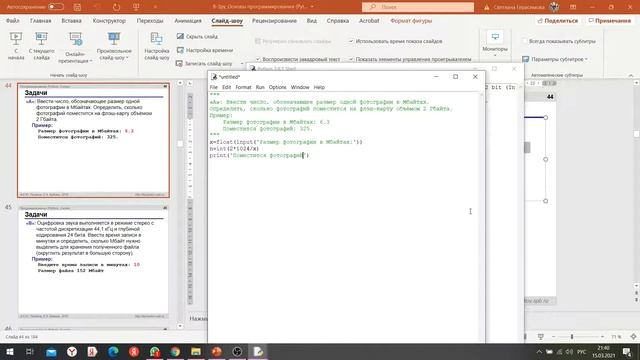Switch to Вставка tab
This screenshot has width=640, height=360.
click(x=71, y=20)
